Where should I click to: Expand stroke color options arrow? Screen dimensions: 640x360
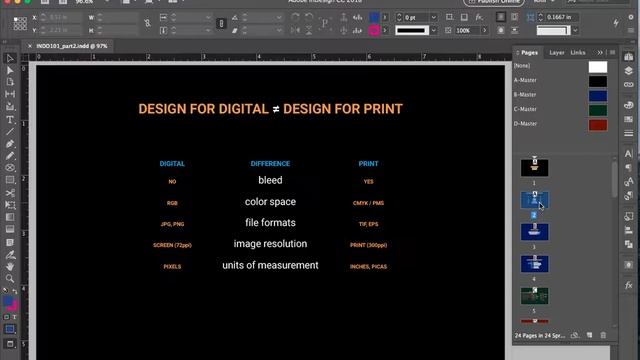pyautogui.click(x=384, y=31)
